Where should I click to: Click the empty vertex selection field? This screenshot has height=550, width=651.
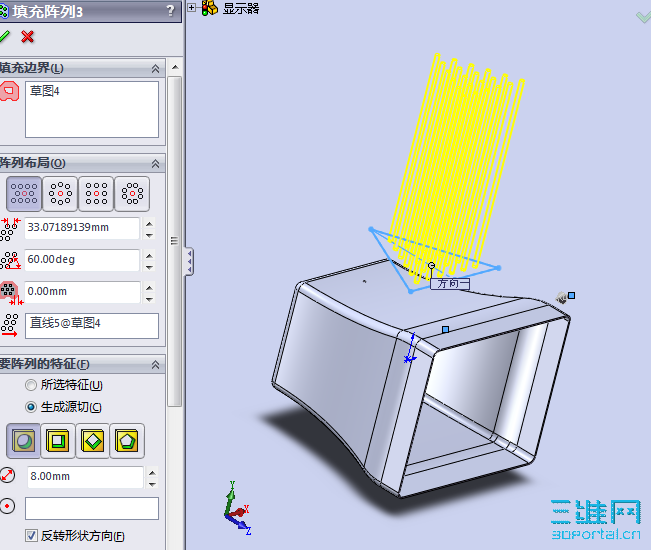pyautogui.click(x=92, y=508)
